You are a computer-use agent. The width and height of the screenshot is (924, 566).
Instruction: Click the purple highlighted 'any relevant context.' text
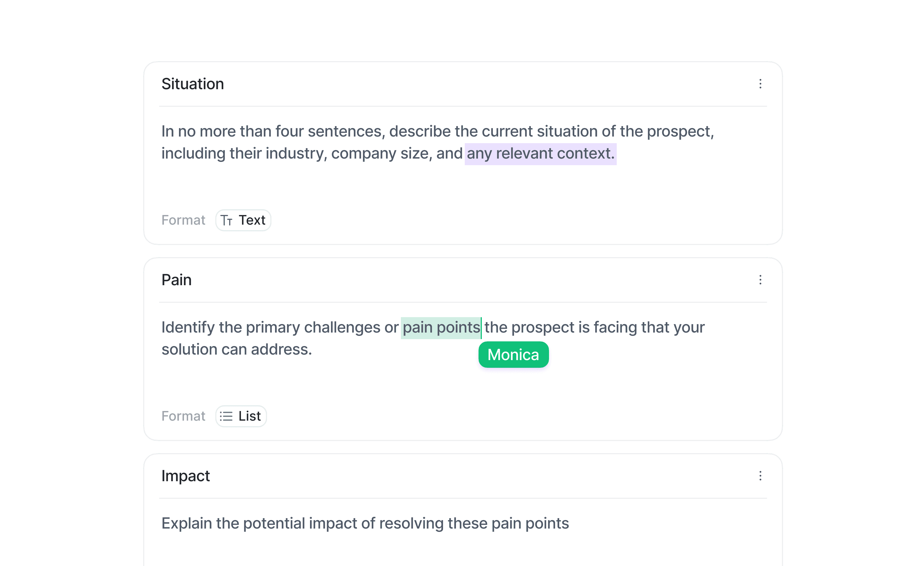(x=540, y=154)
